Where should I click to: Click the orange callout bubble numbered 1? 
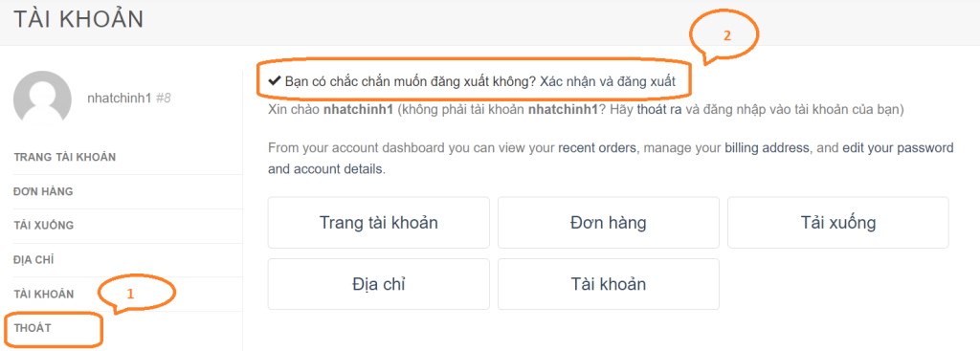point(137,294)
